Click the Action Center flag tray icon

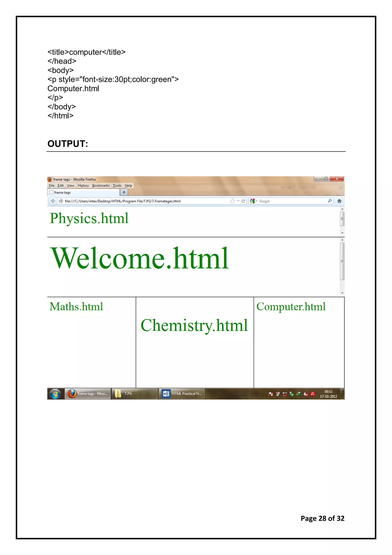(x=271, y=394)
